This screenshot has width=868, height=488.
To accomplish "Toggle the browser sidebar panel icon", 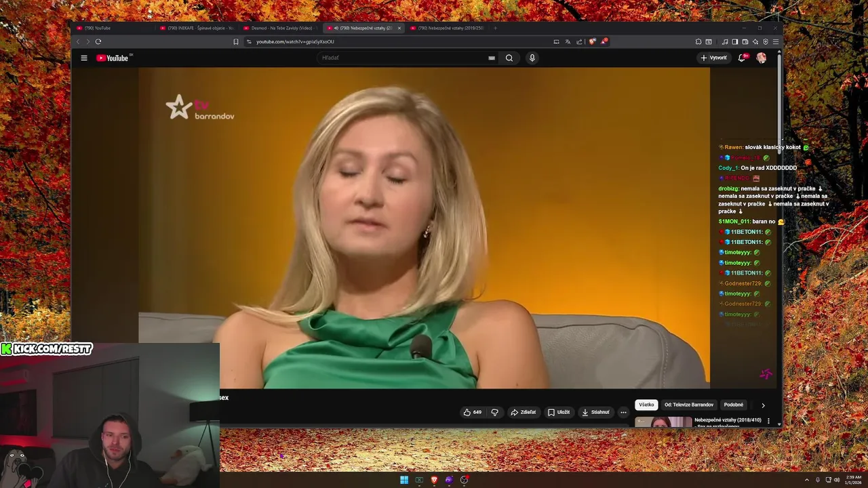I will tap(735, 41).
